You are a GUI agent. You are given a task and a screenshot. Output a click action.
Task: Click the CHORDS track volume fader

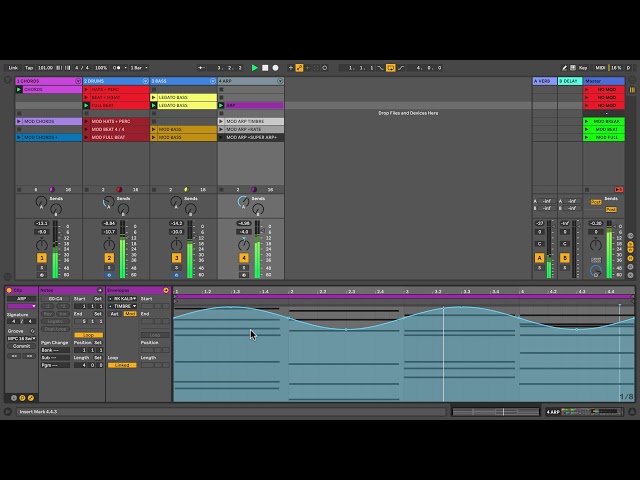(56, 249)
